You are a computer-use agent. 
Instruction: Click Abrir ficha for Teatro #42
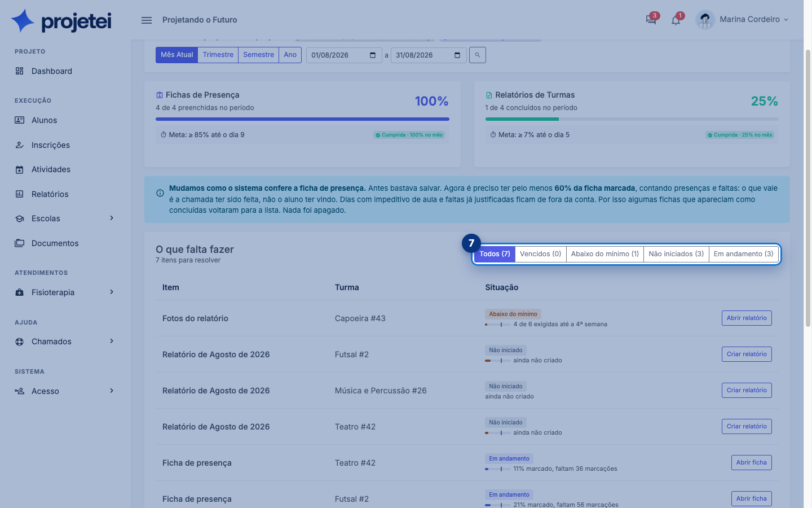pyautogui.click(x=751, y=462)
